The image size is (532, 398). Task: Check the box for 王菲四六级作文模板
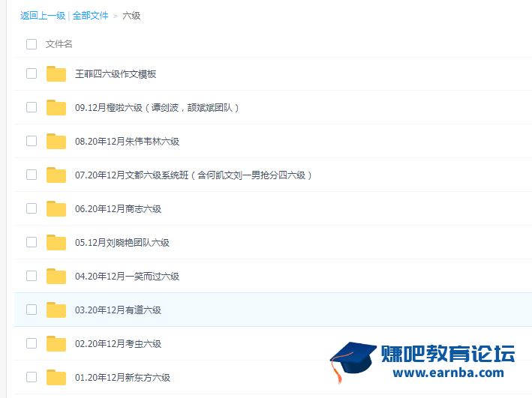pyautogui.click(x=32, y=73)
